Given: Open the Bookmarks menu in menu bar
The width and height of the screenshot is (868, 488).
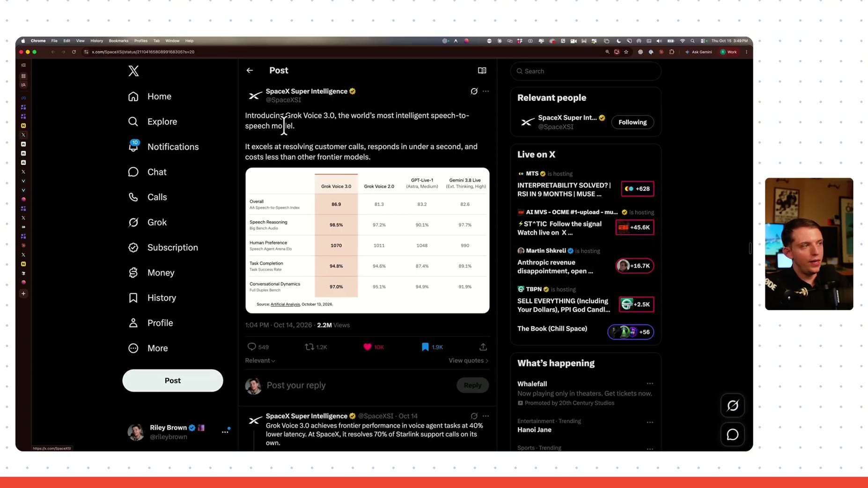Looking at the screenshot, I should pyautogui.click(x=118, y=41).
